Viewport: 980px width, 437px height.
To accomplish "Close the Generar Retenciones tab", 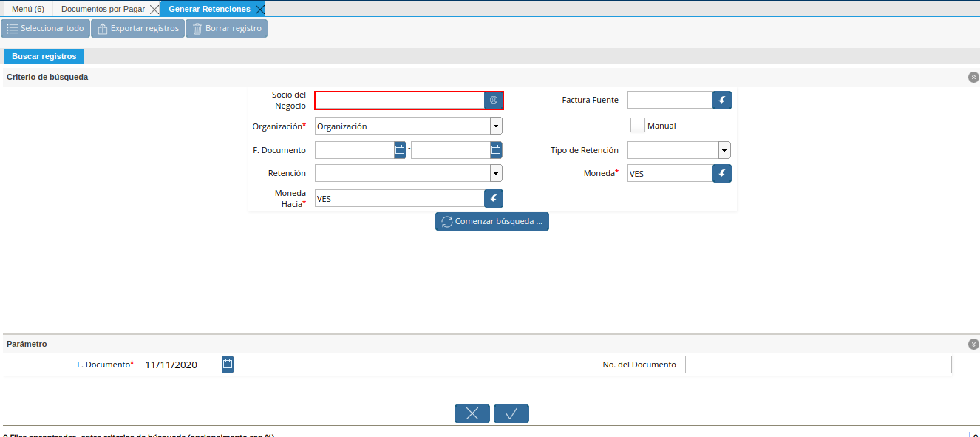I will click(259, 9).
